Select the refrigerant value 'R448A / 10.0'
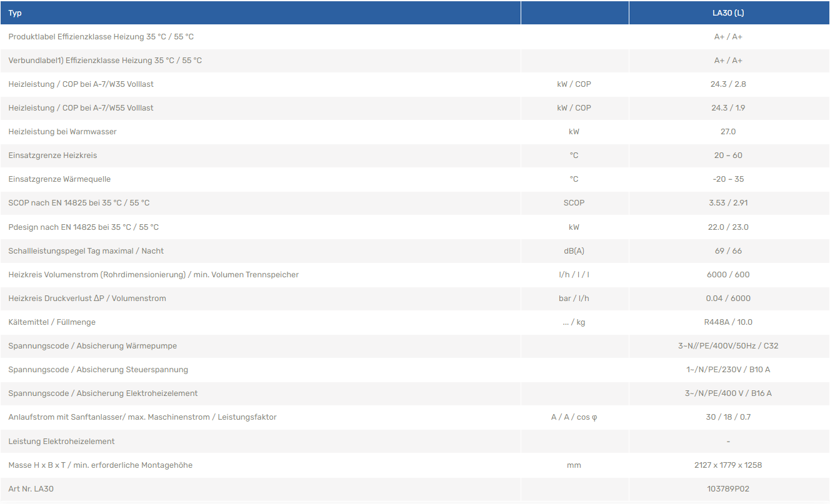830x504 pixels. [728, 322]
